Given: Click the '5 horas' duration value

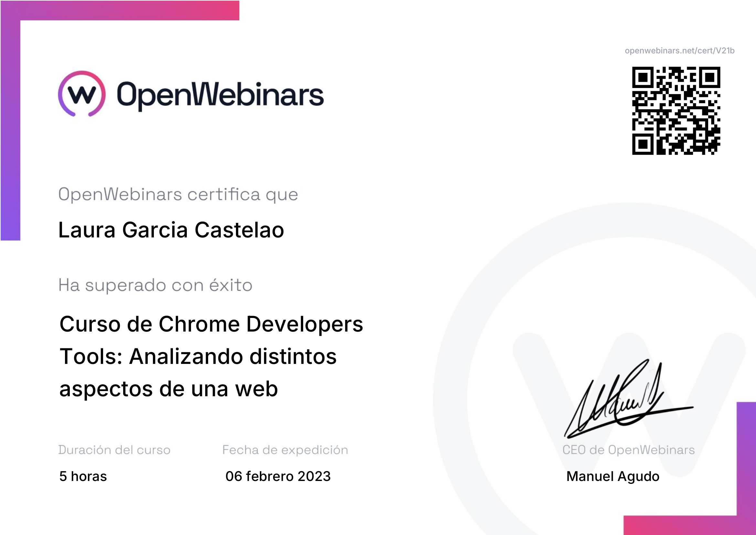Looking at the screenshot, I should click(x=83, y=476).
